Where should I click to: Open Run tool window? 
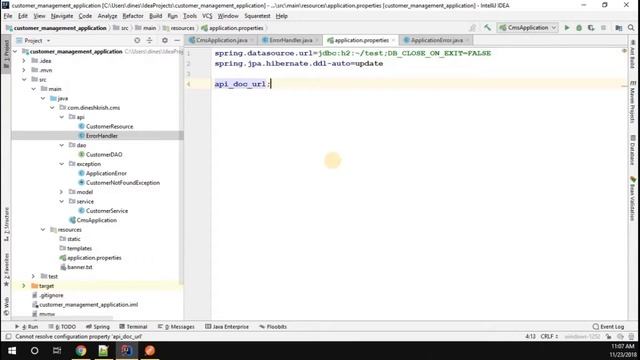(27, 327)
